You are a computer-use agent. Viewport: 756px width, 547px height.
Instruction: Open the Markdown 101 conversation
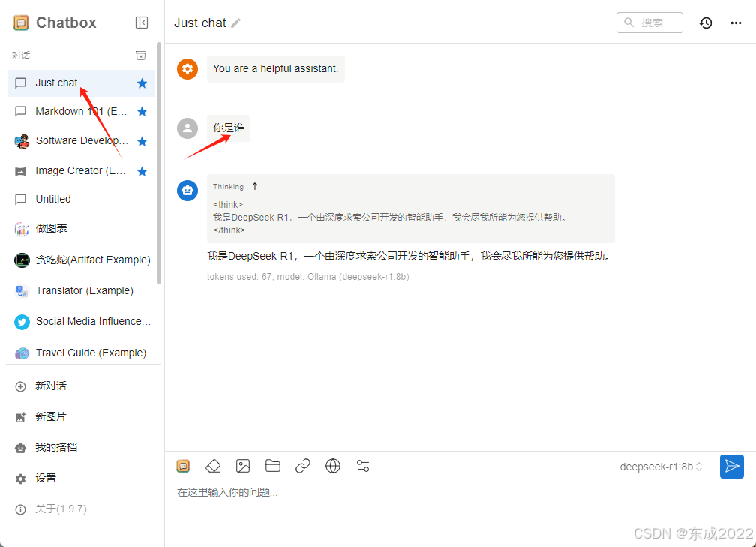[81, 111]
